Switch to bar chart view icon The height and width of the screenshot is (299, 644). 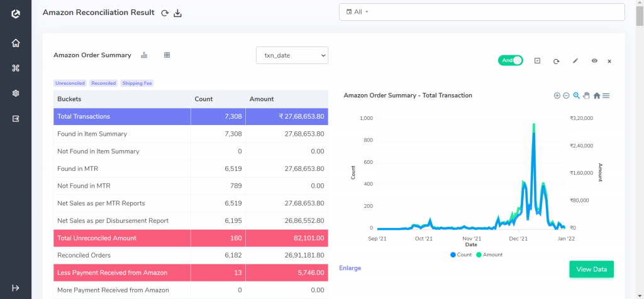[x=144, y=55]
